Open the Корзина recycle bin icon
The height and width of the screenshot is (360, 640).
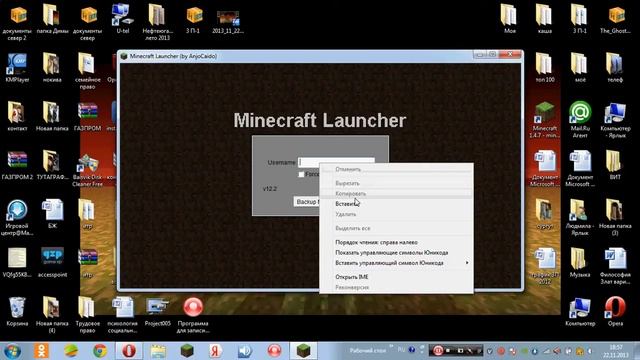tap(17, 312)
